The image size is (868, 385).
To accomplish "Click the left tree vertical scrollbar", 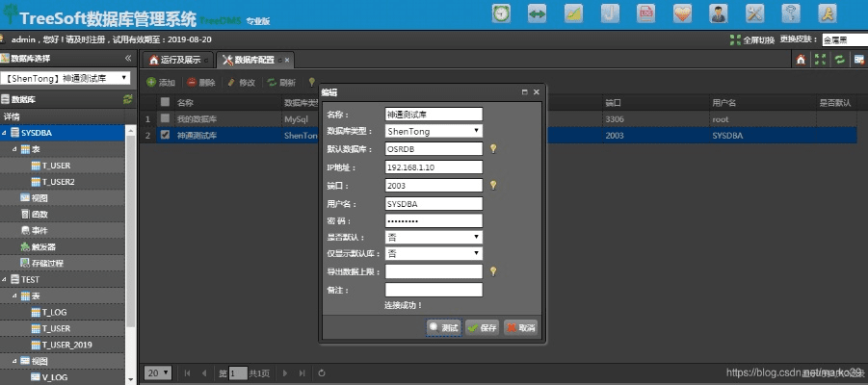I will 131,230.
